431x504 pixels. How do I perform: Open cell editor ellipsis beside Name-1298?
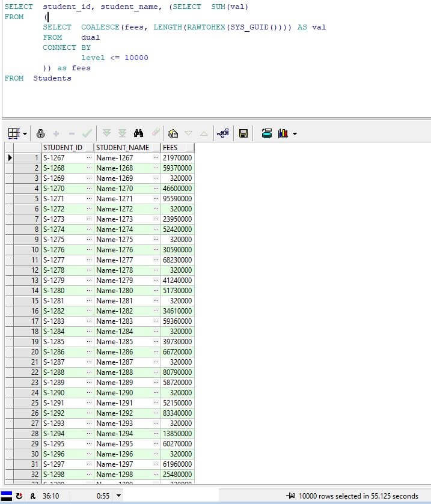pos(156,475)
